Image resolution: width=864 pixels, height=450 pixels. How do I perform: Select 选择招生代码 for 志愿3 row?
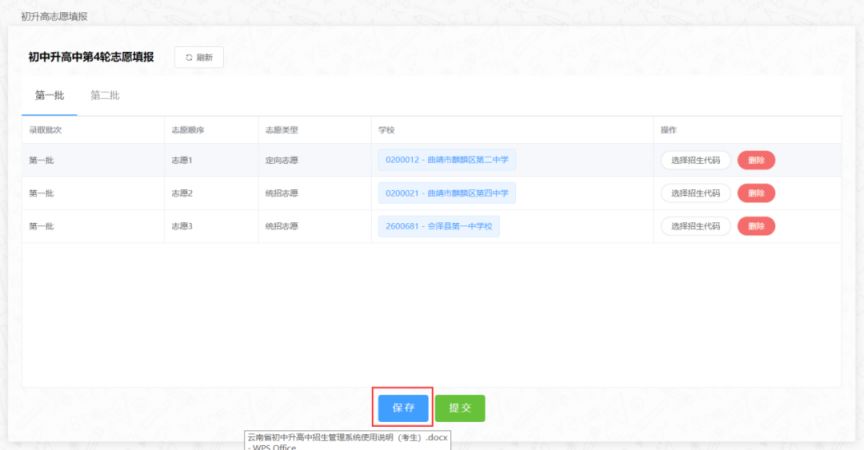[x=695, y=226]
